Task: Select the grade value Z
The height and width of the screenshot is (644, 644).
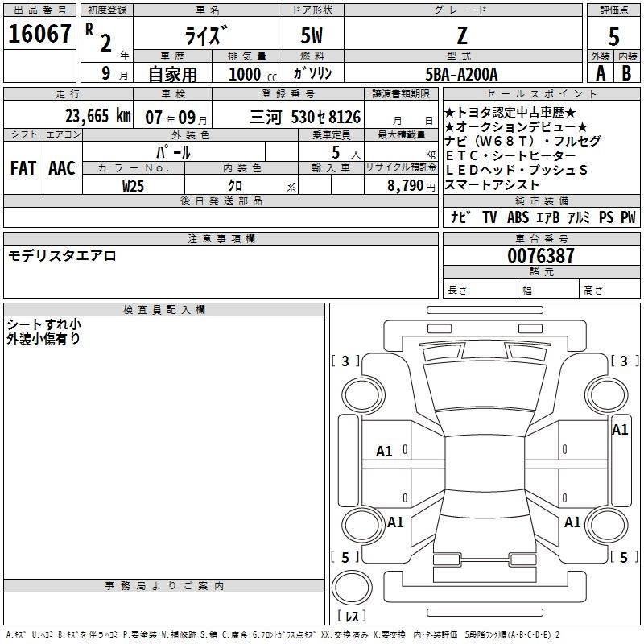Action: pos(462,35)
